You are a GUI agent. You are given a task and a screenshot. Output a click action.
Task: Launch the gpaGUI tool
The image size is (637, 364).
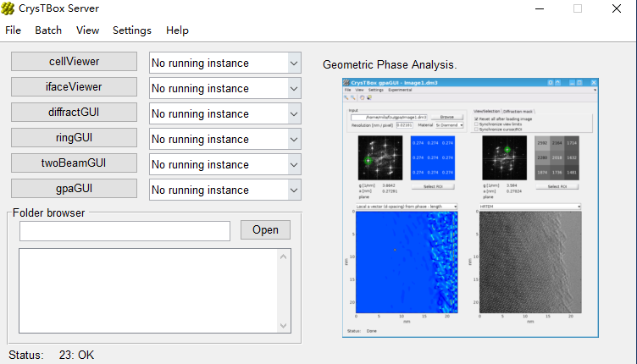(74, 189)
